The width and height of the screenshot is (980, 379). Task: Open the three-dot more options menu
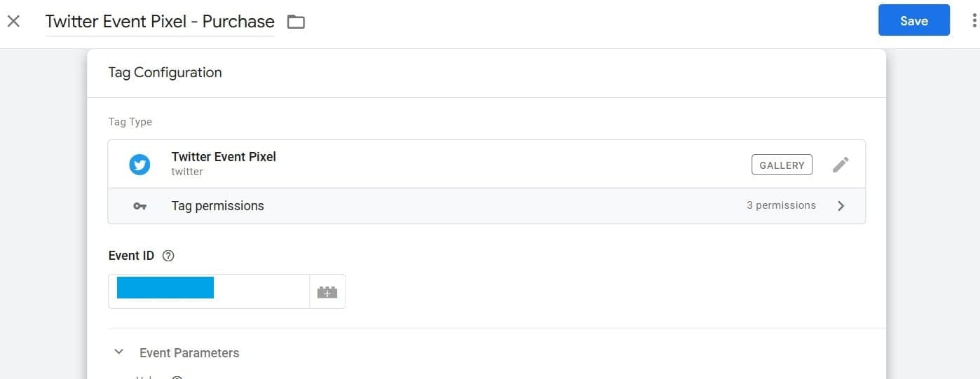(974, 21)
